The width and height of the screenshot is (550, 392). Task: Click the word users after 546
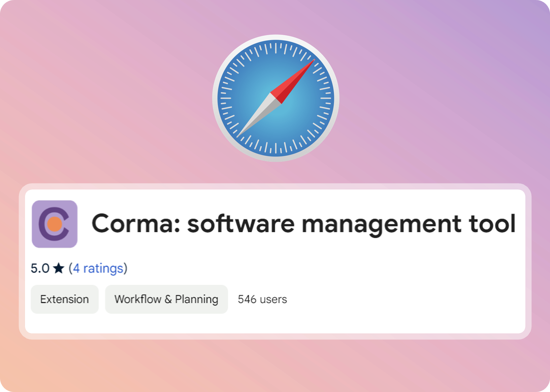coord(273,299)
